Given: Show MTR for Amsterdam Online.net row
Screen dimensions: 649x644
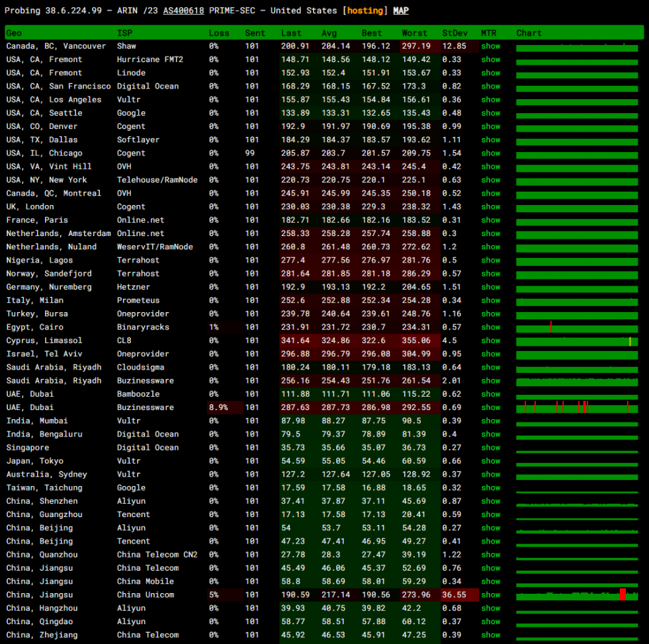Looking at the screenshot, I should tap(490, 233).
